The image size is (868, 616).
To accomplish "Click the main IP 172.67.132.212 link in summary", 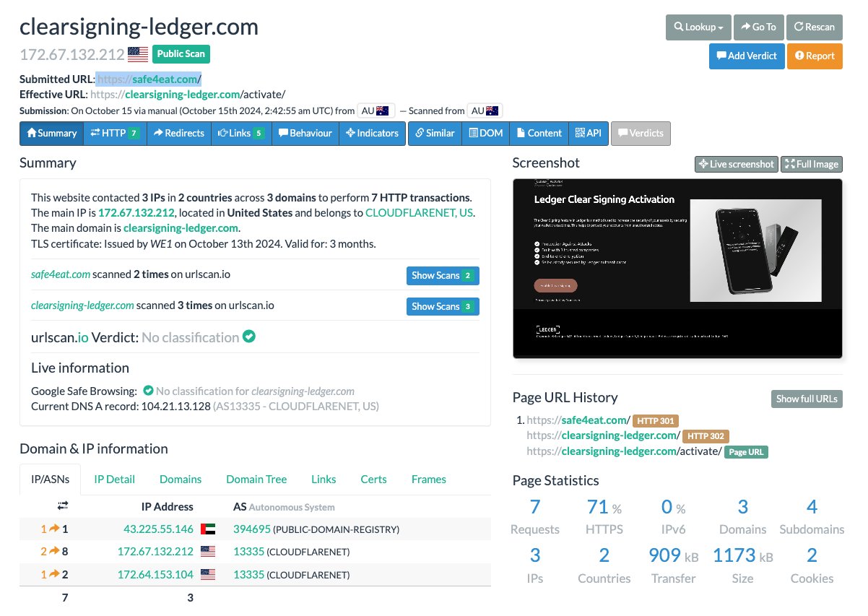I will pyautogui.click(x=136, y=212).
